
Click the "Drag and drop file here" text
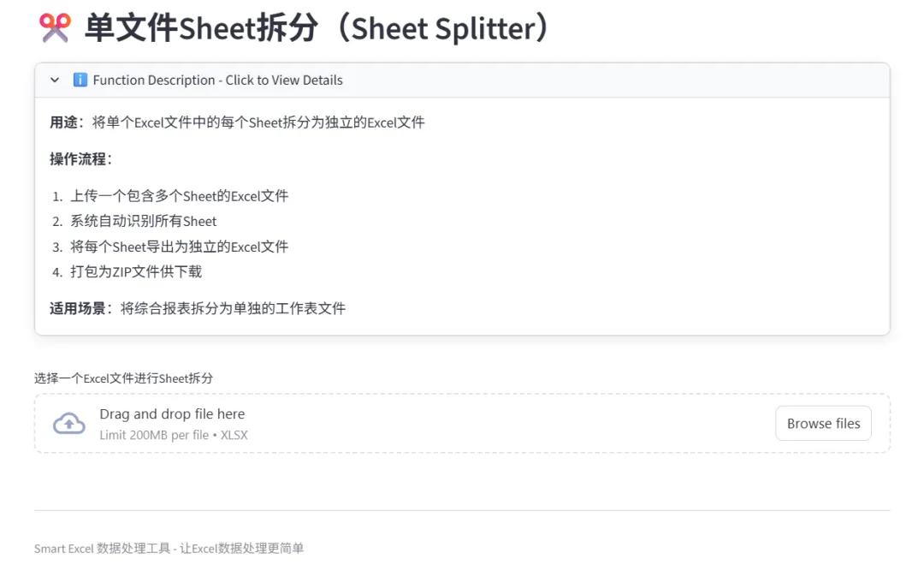click(172, 413)
